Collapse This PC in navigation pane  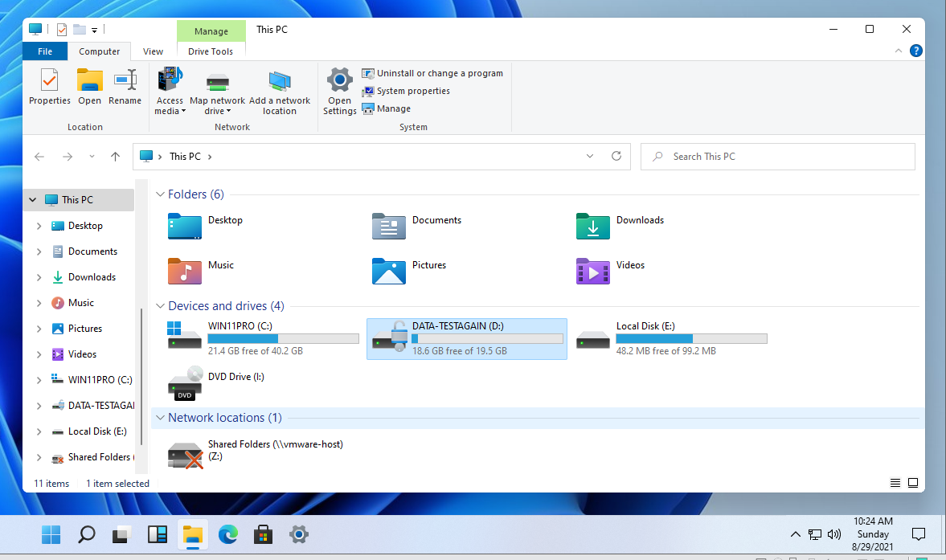pos(33,199)
